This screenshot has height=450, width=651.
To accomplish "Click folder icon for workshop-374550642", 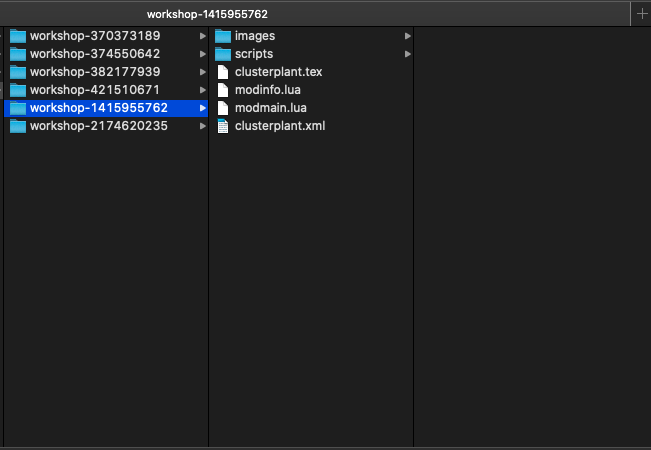I will point(18,54).
